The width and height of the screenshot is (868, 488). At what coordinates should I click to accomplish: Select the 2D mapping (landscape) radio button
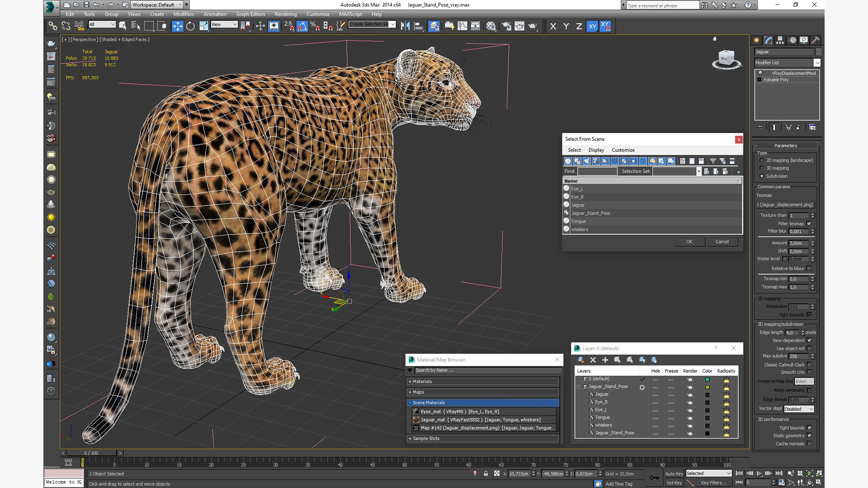click(x=762, y=160)
